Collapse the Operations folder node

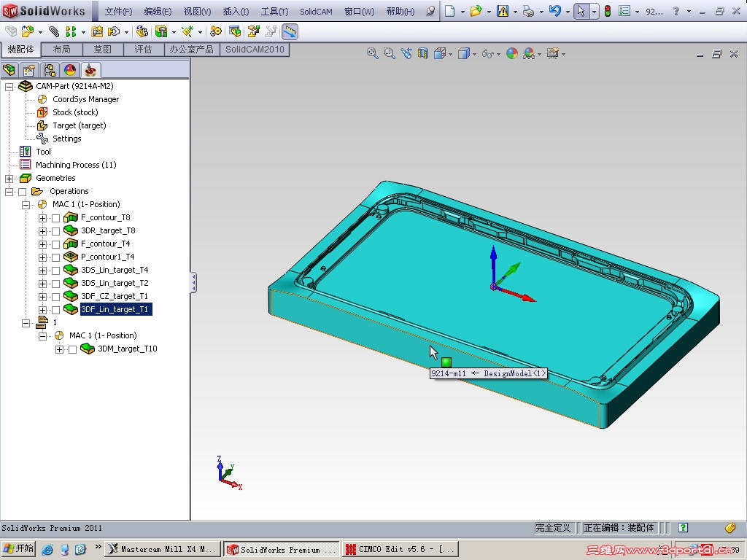pos(8,191)
